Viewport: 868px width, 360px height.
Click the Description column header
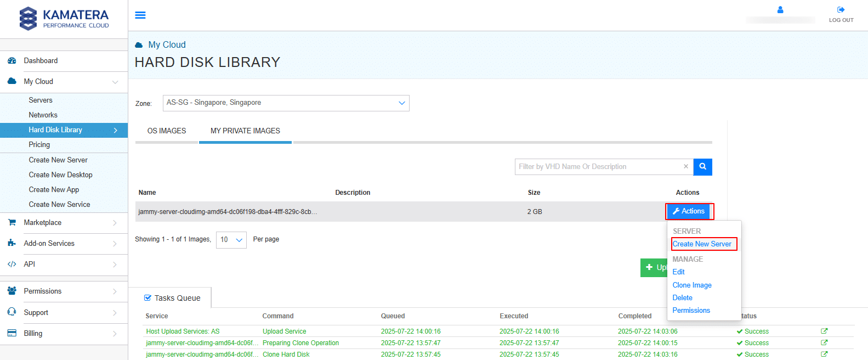click(x=353, y=193)
